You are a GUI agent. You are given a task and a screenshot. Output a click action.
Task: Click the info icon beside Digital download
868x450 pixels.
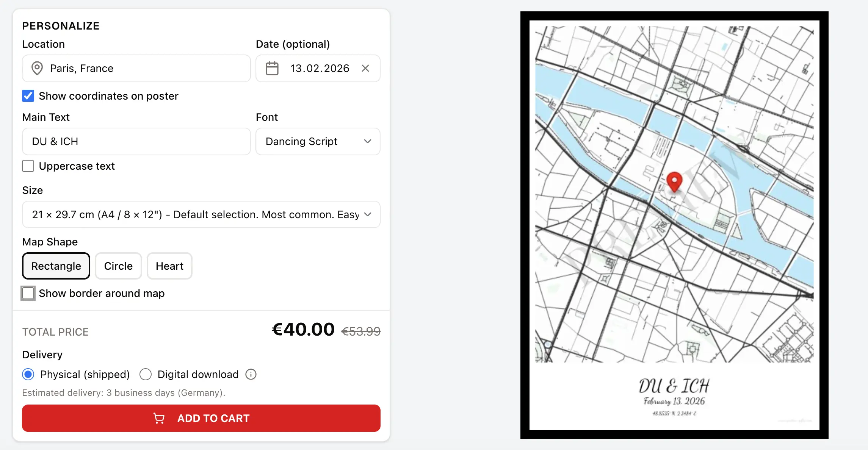coord(251,374)
